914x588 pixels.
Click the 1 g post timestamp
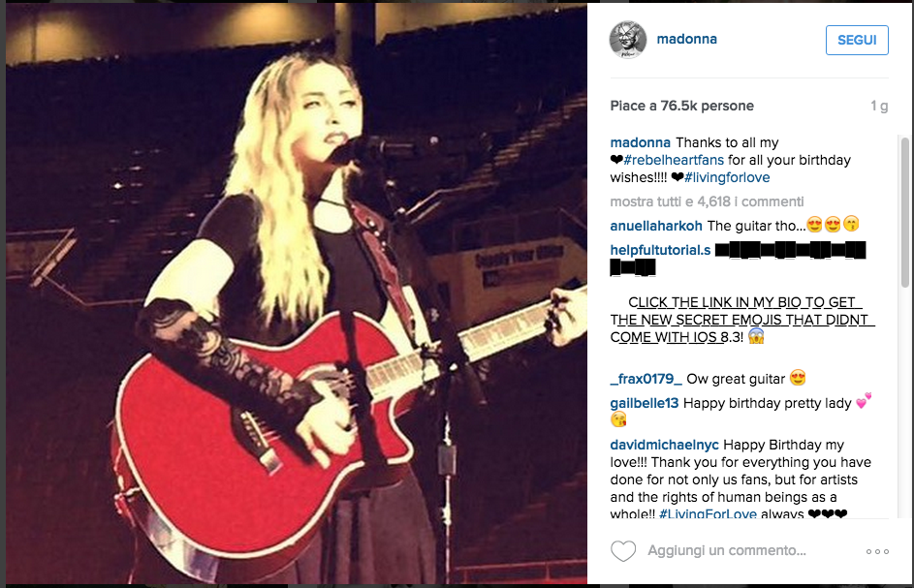coord(879,106)
